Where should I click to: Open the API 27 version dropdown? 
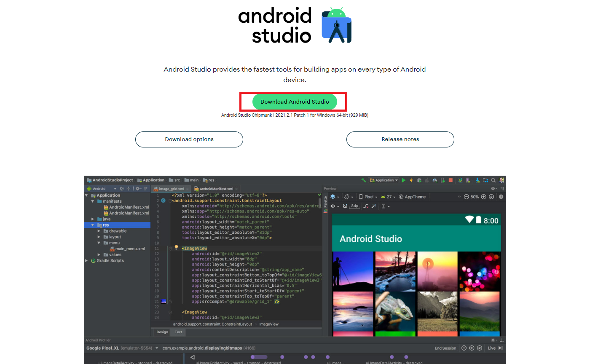click(x=388, y=197)
